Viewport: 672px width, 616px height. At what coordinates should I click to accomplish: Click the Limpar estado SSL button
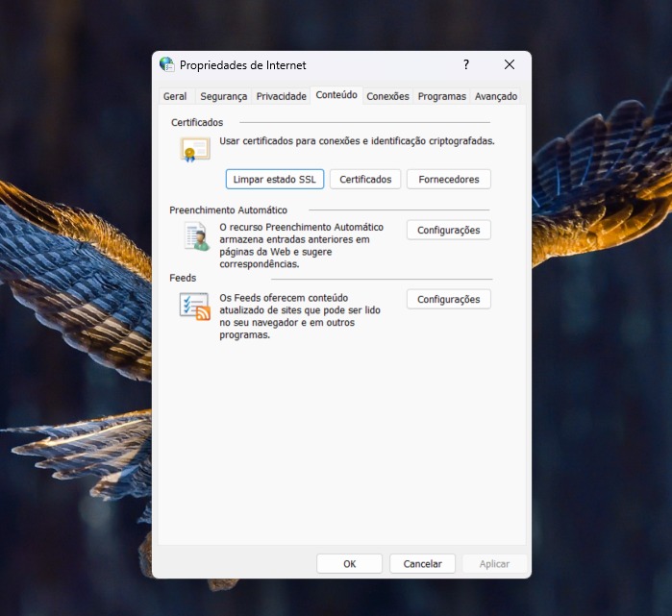point(274,180)
